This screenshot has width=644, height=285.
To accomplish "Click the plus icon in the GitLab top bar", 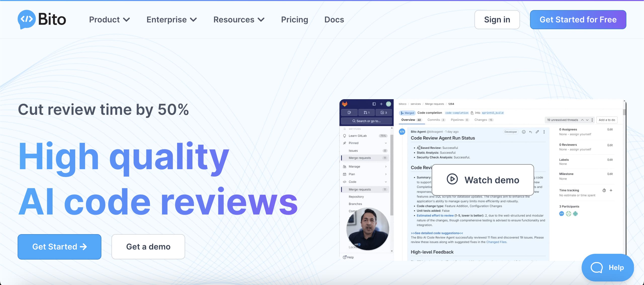I will tap(381, 104).
